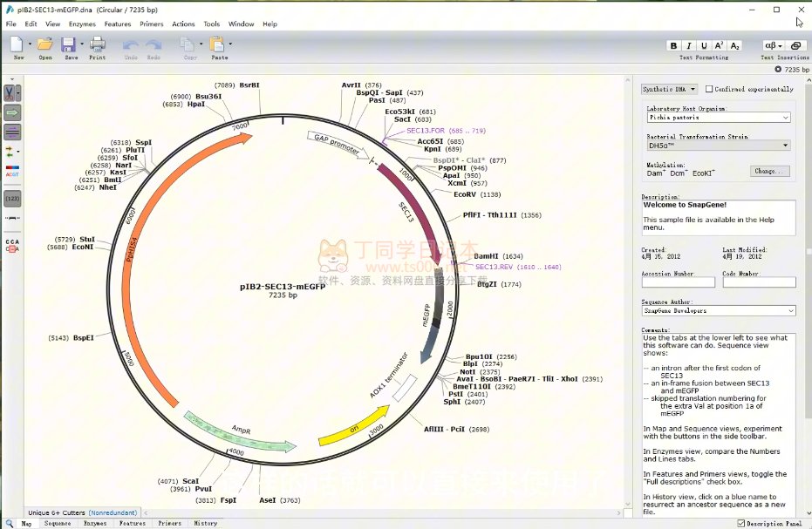This screenshot has height=529, width=812.
Task: Switch to the Sequence tab
Action: point(58,523)
